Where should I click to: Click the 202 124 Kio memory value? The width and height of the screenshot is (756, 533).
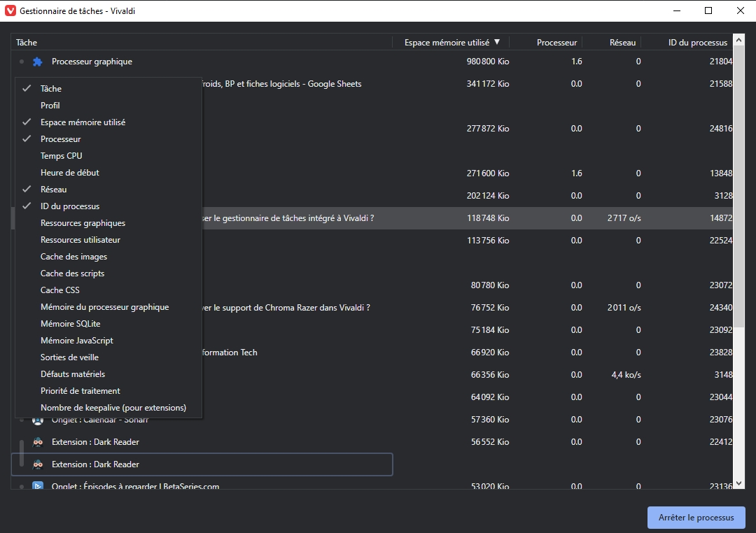[487, 196]
